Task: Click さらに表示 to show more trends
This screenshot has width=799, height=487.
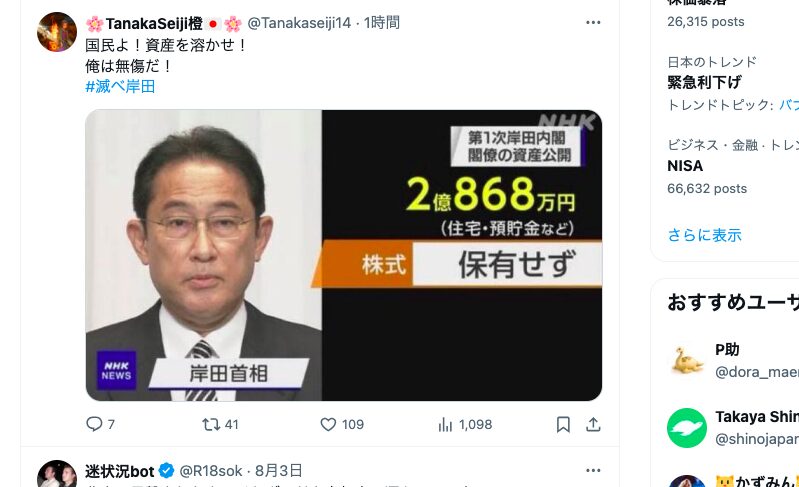Action: click(704, 235)
